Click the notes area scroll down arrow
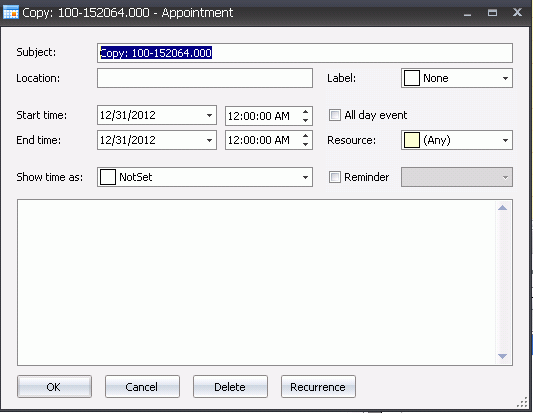 [x=502, y=356]
